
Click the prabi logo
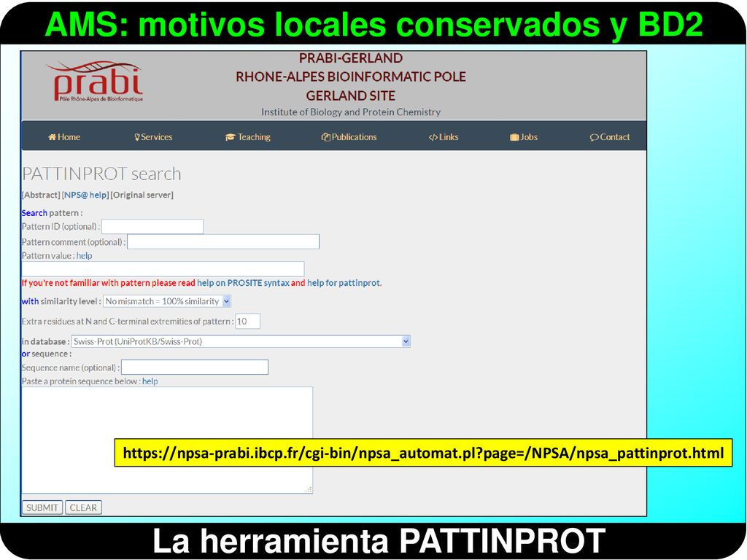94,81
